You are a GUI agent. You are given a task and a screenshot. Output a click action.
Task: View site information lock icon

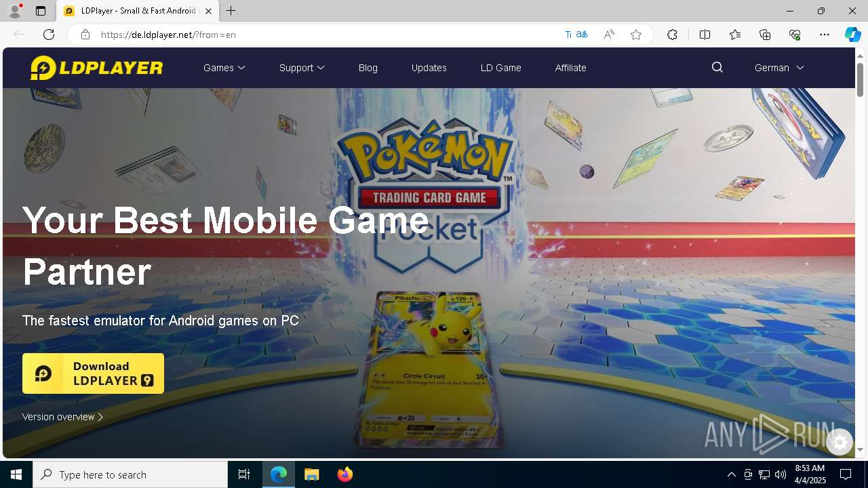tap(85, 35)
